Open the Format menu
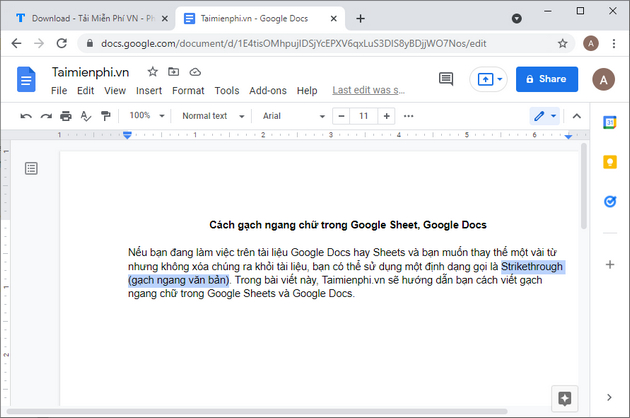 pos(188,91)
